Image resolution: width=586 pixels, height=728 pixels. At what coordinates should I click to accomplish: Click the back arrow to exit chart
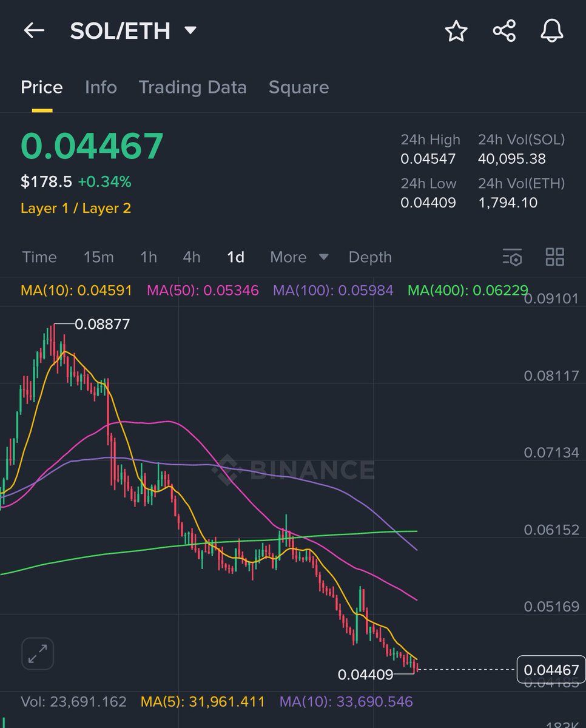pyautogui.click(x=33, y=31)
